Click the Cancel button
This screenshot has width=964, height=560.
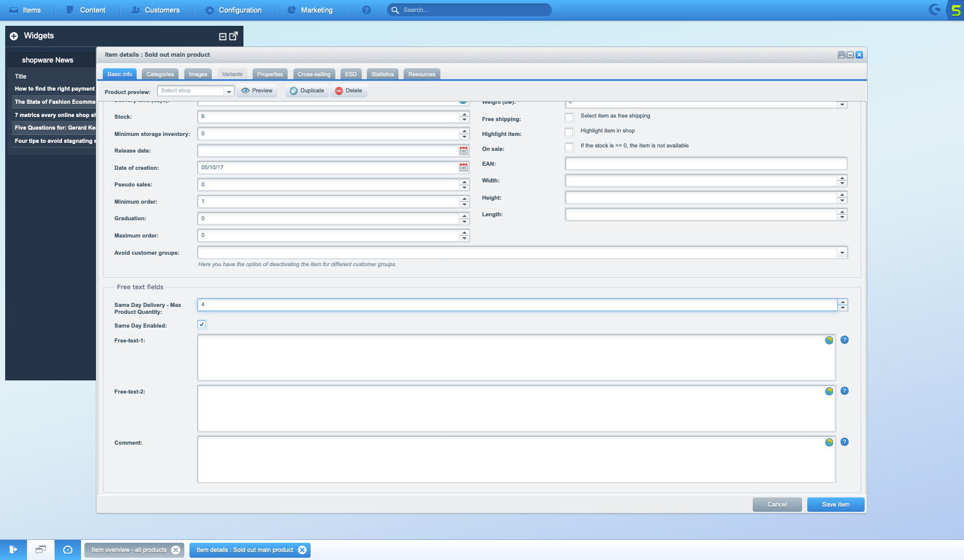point(777,504)
